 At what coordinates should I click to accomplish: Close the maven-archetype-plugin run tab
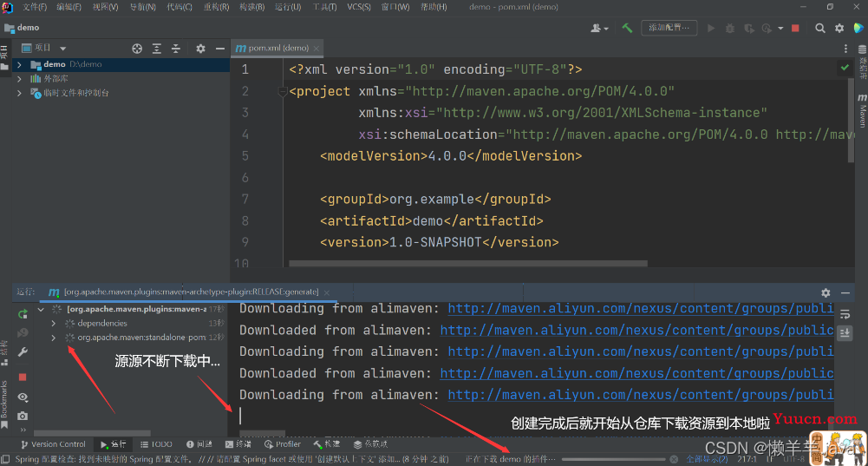[327, 292]
